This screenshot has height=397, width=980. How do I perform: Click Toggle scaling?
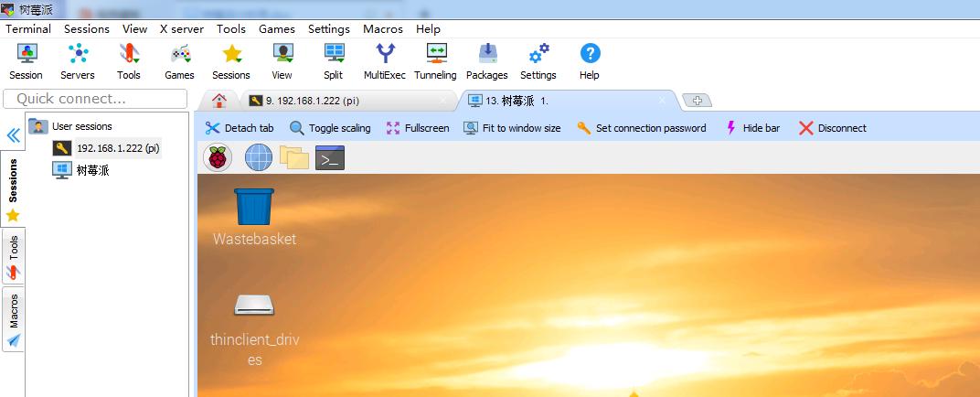pos(330,128)
